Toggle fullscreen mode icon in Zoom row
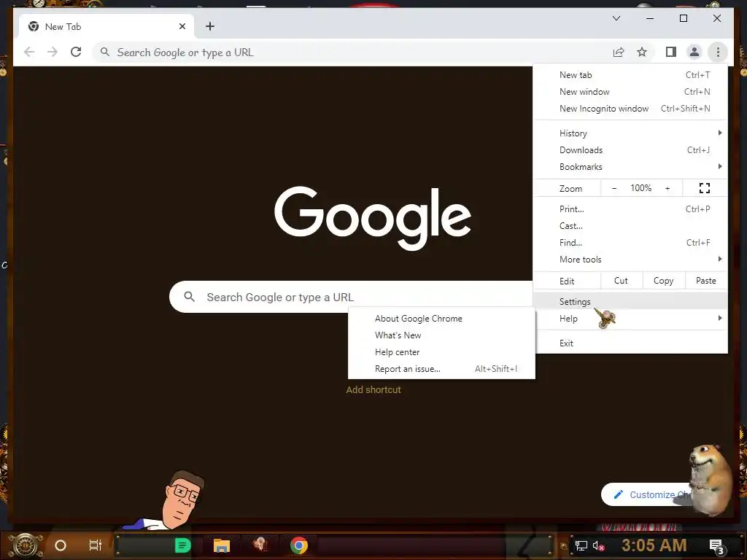The height and width of the screenshot is (560, 747). pos(705,188)
